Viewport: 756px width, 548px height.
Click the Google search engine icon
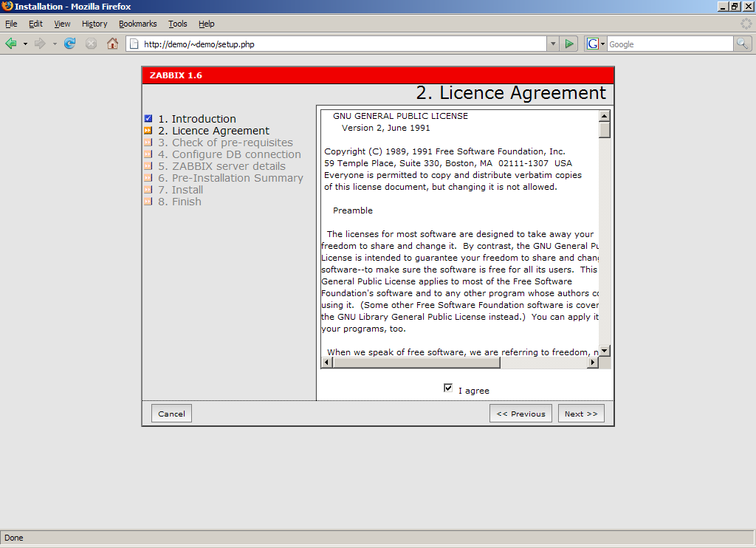click(593, 44)
